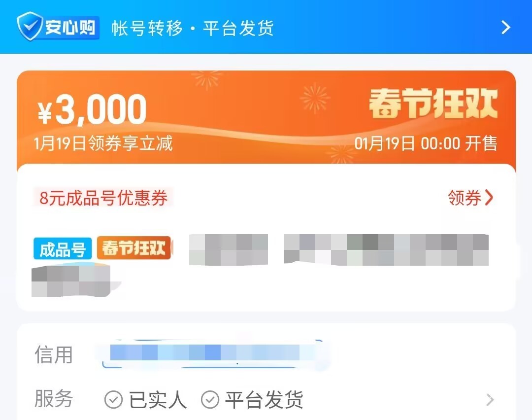Tap the blue 成品号 tag badge
Image resolution: width=532 pixels, height=420 pixels.
point(63,249)
